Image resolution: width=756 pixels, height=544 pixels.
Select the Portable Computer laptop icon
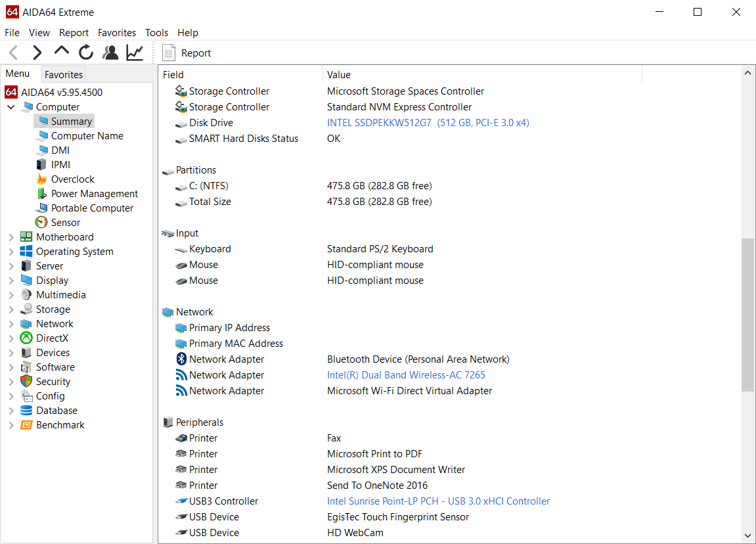point(42,208)
